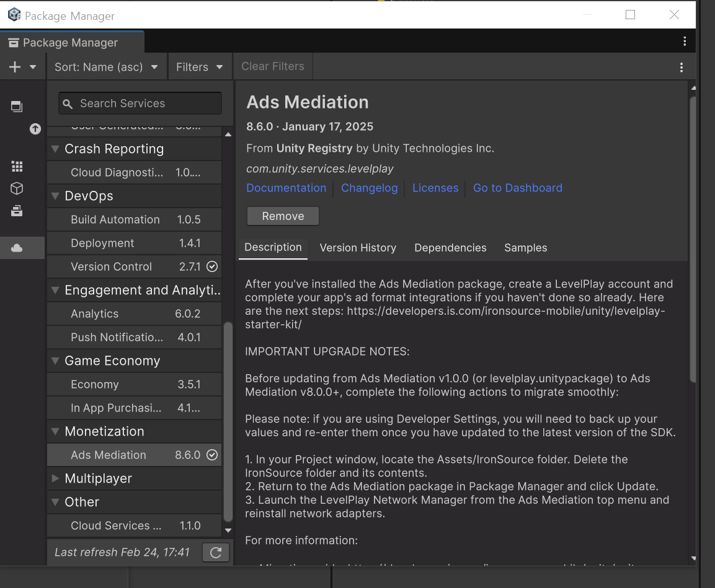Click the Ads Mediation heading title

(x=308, y=102)
